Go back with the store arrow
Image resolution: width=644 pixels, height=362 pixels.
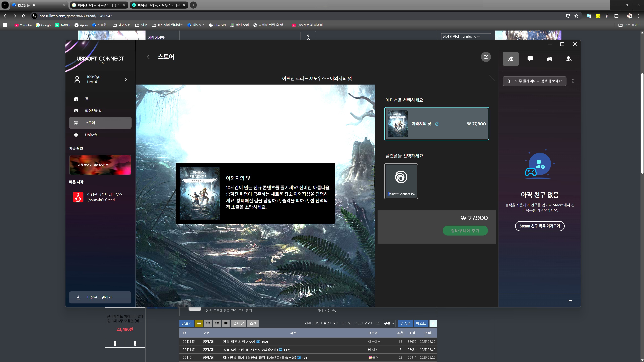(148, 57)
